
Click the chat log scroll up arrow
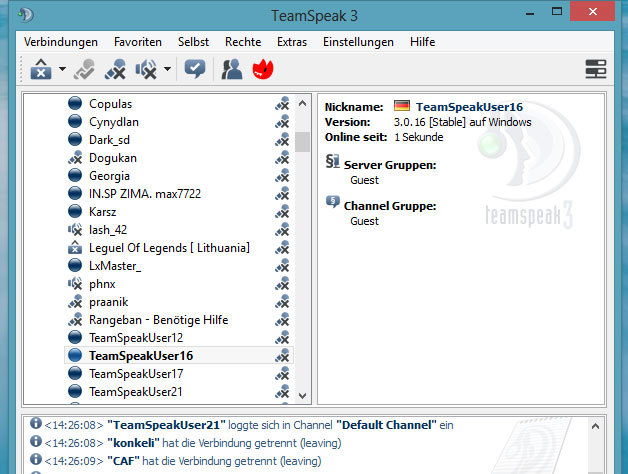click(596, 426)
